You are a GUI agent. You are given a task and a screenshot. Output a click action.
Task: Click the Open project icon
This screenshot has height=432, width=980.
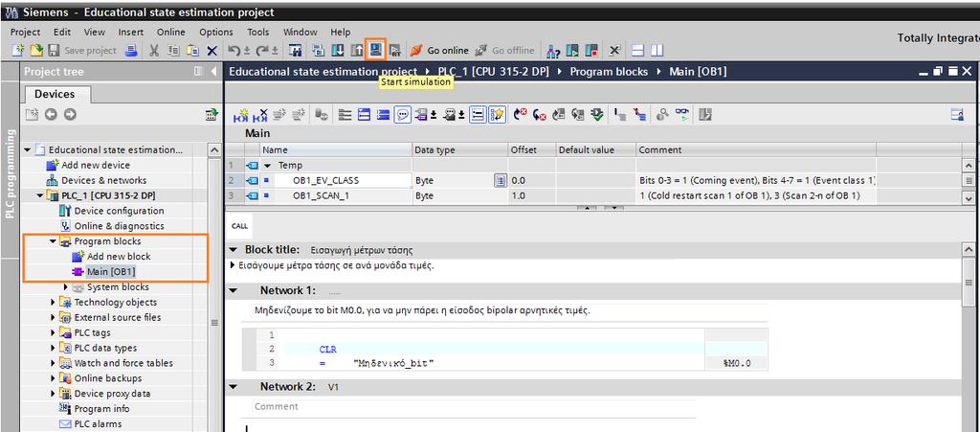coord(36,50)
